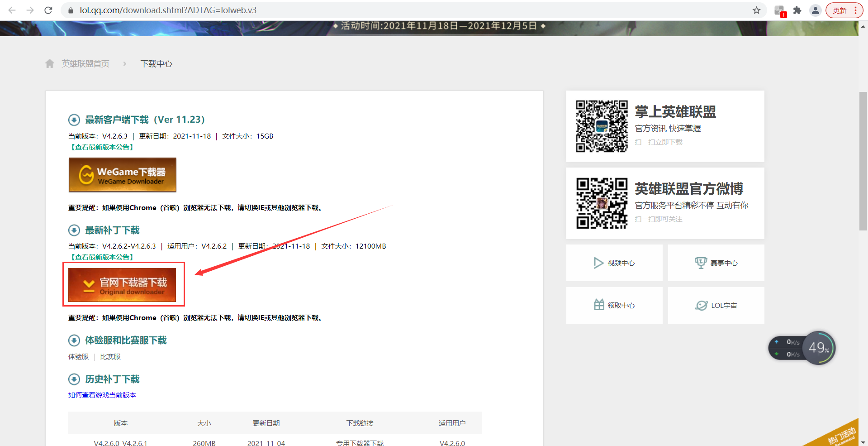Viewport: 868px width, 446px height.
Task: Click the 260MB size cell
Action: 204,443
